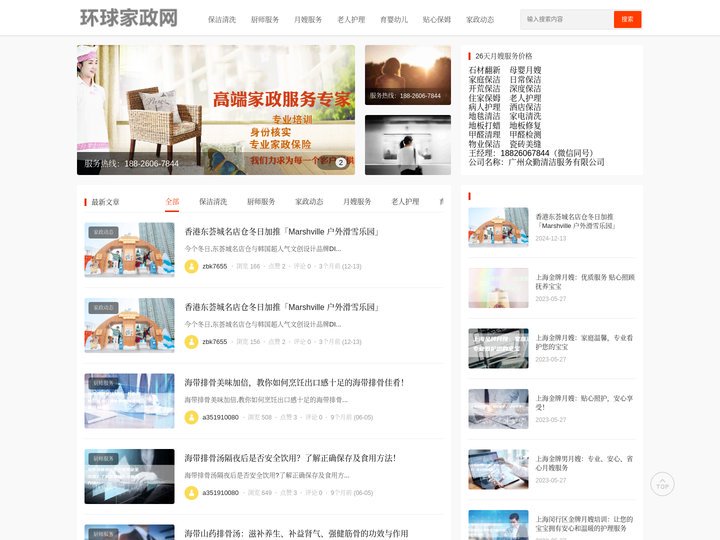720x540 pixels.
Task: Select the 保洁清洗 article tab
Action: (213, 202)
